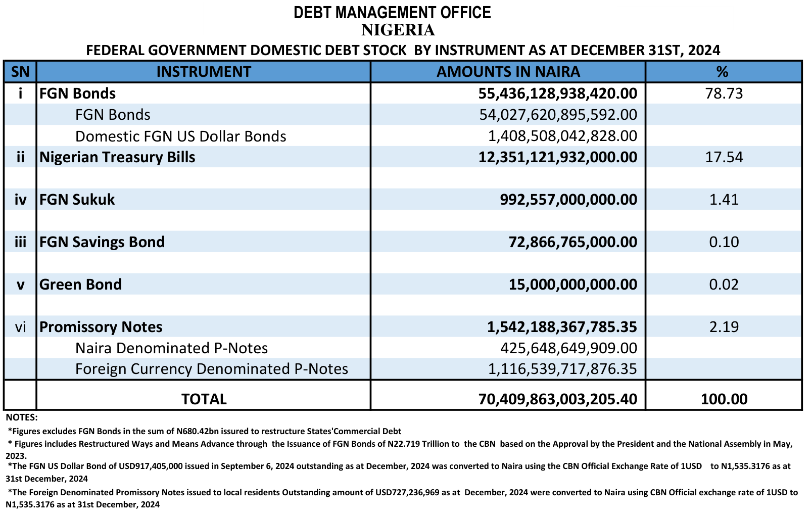Click the note about N680.42bn bonds
812x517 pixels.
pyautogui.click(x=205, y=432)
